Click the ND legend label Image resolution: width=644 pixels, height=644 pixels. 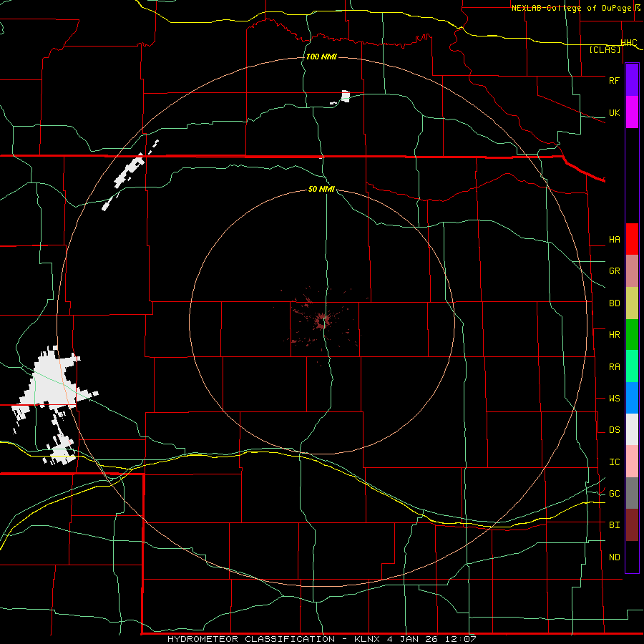(x=614, y=557)
